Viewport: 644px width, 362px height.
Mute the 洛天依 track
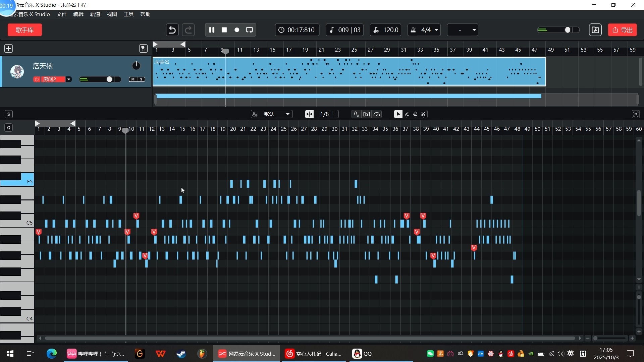pyautogui.click(x=133, y=79)
